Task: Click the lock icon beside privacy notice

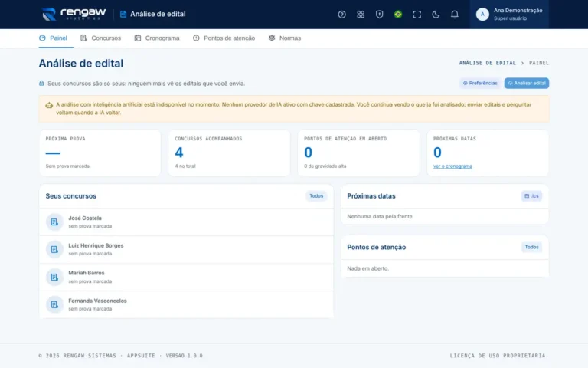Action: [41, 84]
